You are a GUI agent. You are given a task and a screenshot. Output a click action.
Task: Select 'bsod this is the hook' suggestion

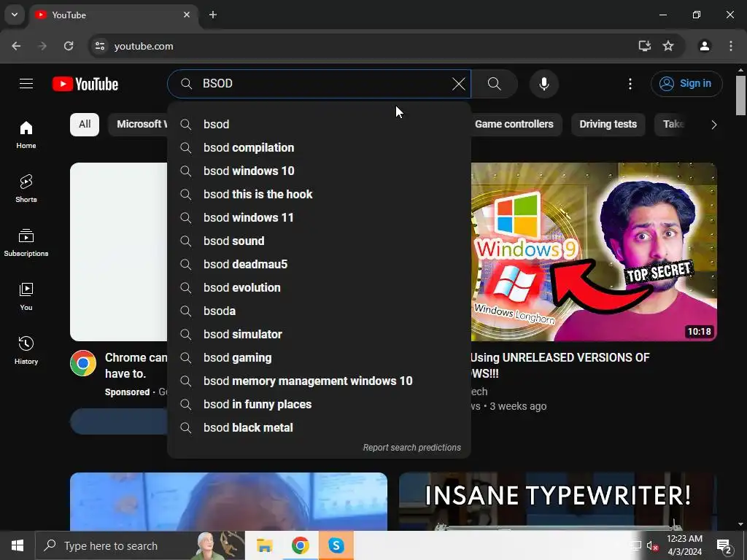[320, 194]
